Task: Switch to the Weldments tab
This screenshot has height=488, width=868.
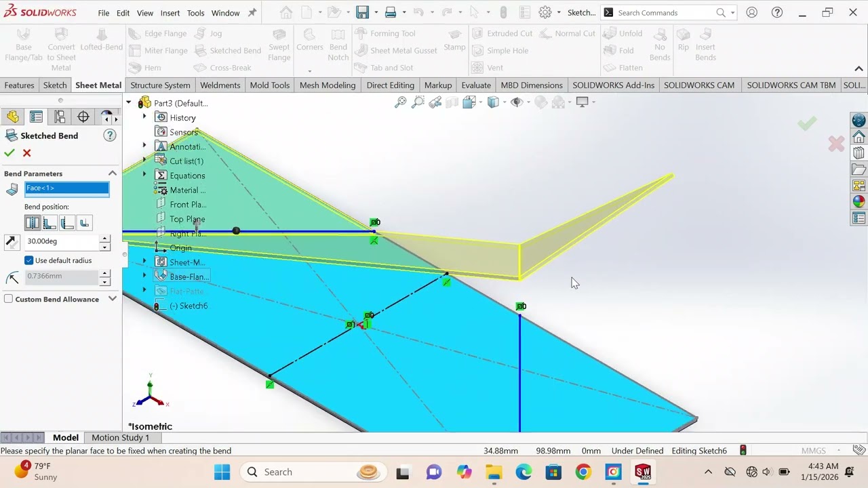Action: pos(220,85)
